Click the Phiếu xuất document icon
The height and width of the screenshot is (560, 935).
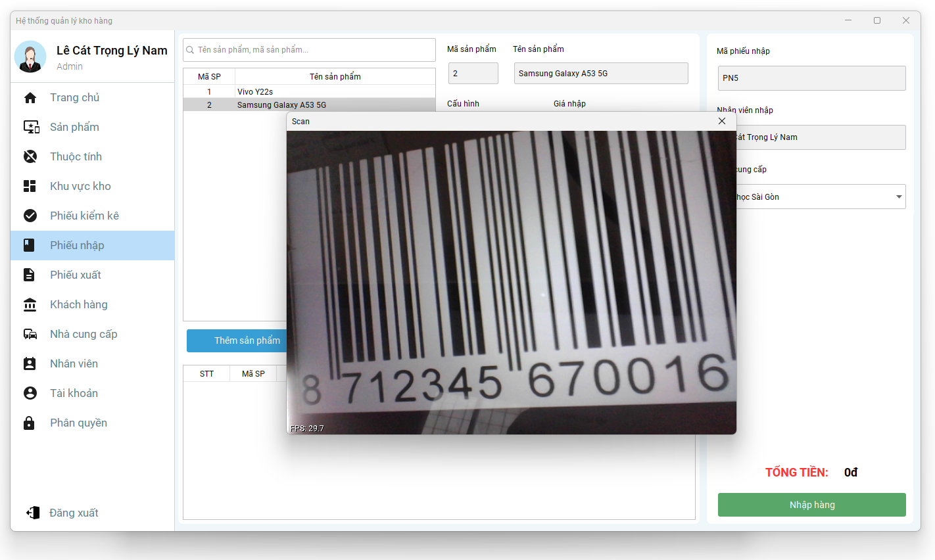click(29, 275)
